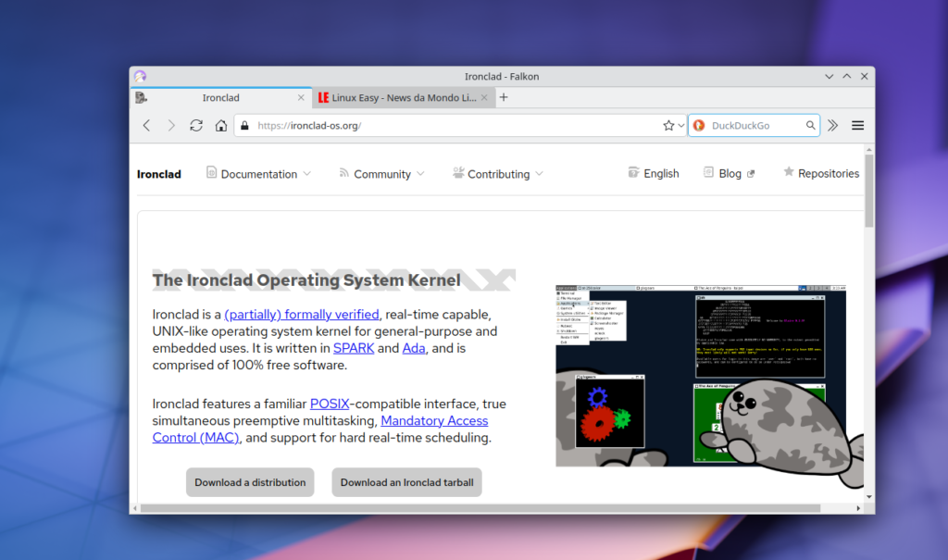Open the Contributing dropdown menu
Image resolution: width=948 pixels, height=560 pixels.
tap(497, 173)
